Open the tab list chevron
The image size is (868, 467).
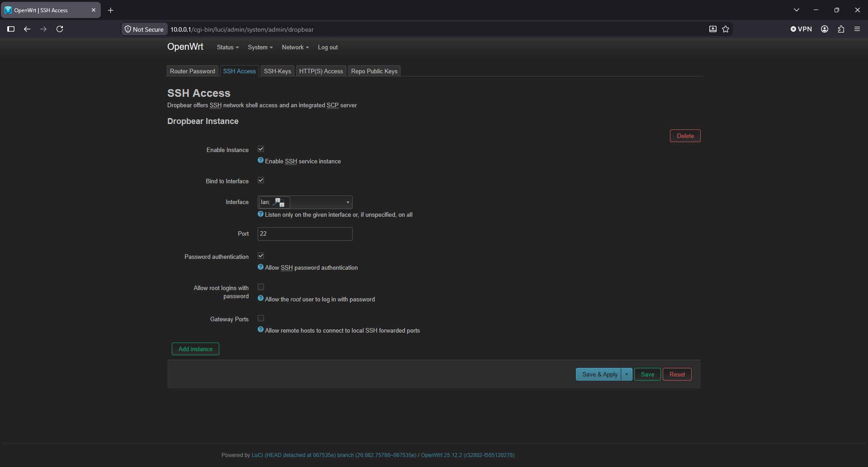pyautogui.click(x=797, y=10)
